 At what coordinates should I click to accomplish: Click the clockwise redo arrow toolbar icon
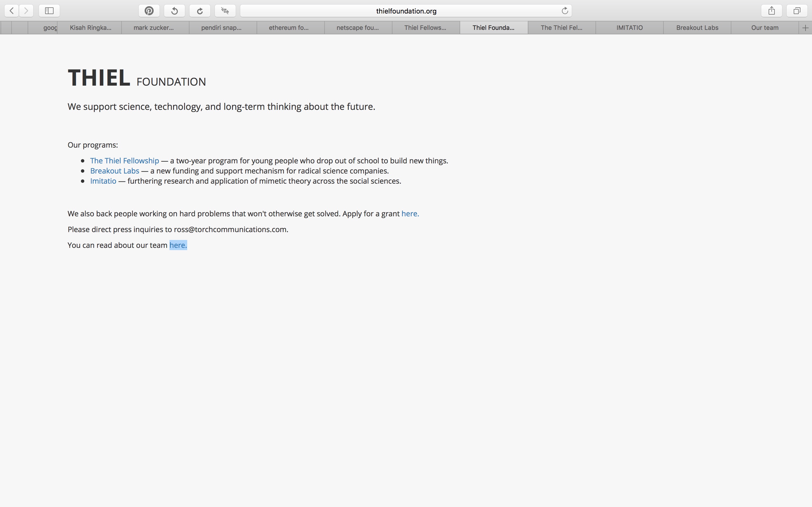click(200, 11)
